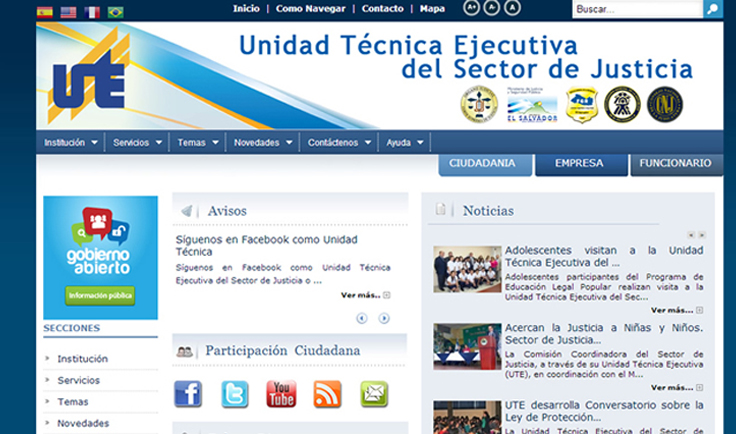This screenshot has height=434, width=736.
Task: Switch to the CIUDADANIA tab
Action: click(482, 163)
